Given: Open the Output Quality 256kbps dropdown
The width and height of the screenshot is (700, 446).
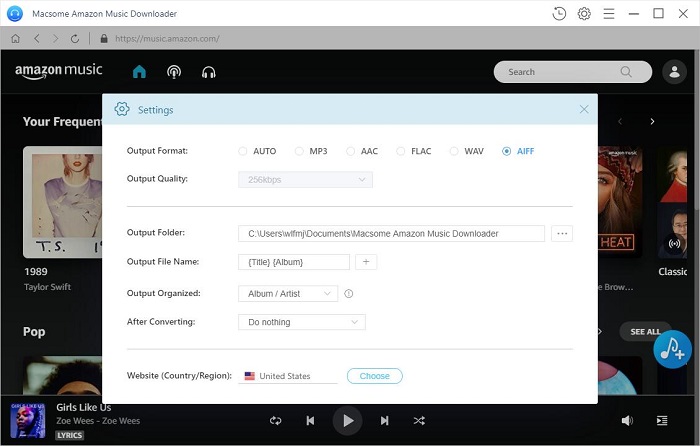Looking at the screenshot, I should [305, 180].
